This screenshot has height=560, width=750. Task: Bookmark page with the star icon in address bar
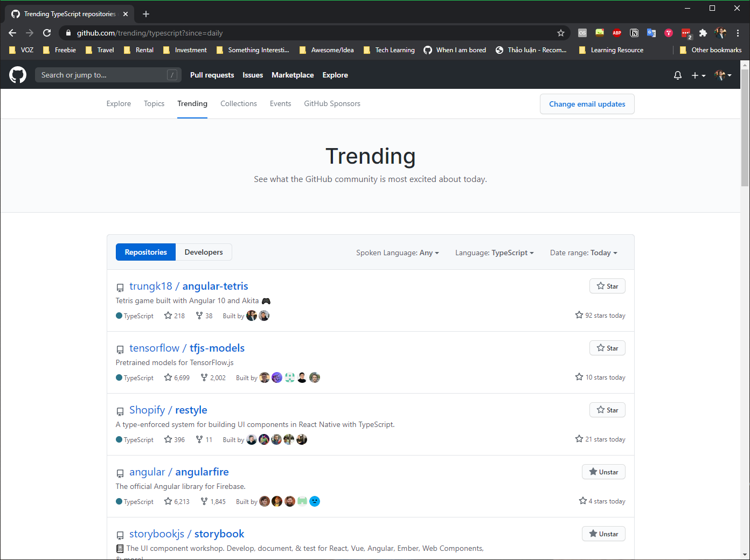point(560,33)
